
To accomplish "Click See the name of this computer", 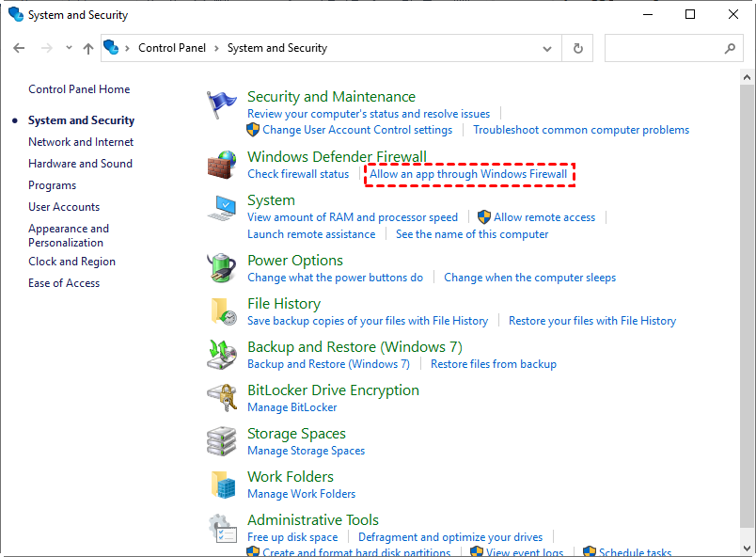I will (x=472, y=234).
